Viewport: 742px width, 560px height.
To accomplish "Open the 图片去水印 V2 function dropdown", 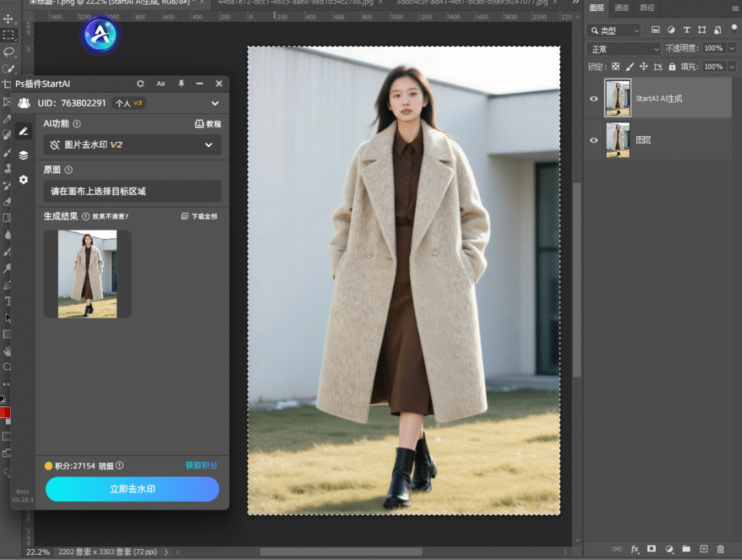I will [x=132, y=145].
